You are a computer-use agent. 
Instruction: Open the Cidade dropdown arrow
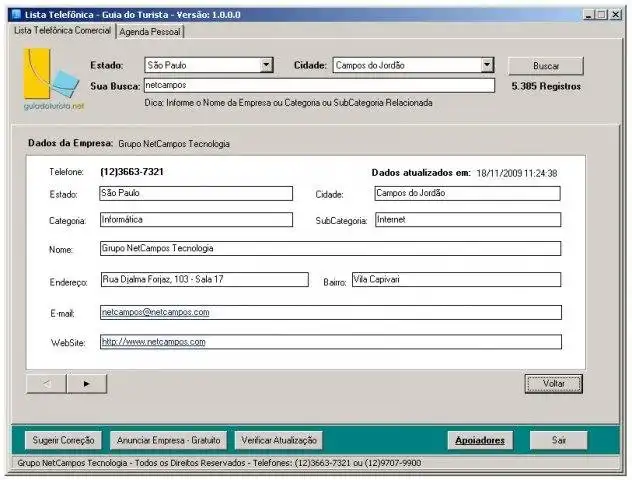pyautogui.click(x=487, y=65)
